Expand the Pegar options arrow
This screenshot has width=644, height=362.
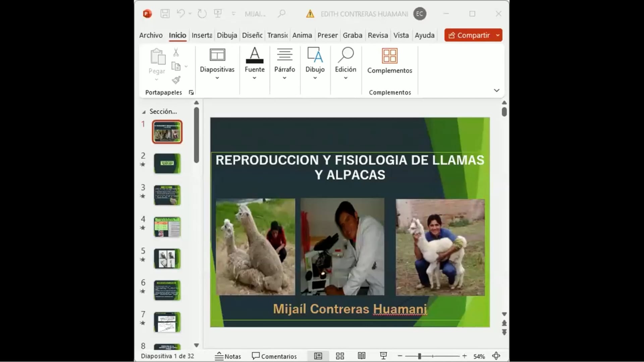[x=157, y=80]
